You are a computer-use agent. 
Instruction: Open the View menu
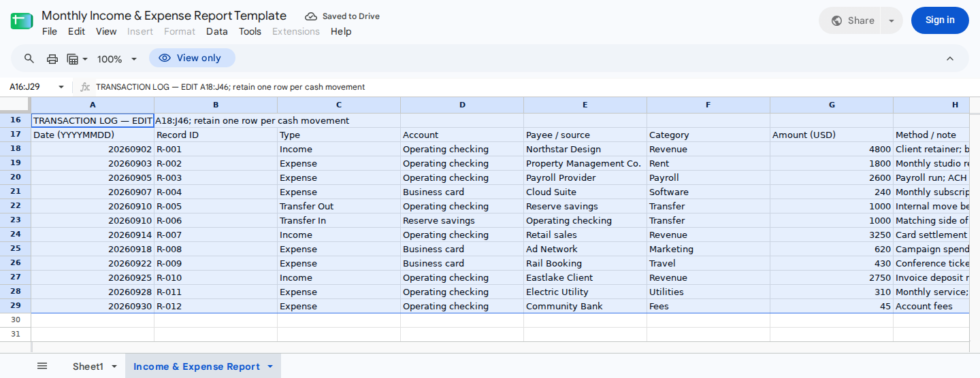click(106, 31)
